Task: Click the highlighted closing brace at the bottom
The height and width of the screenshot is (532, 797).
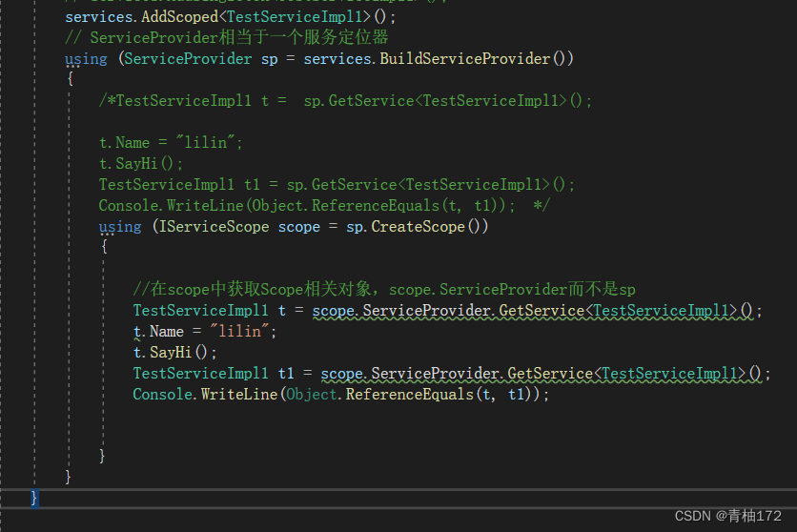Action: coord(34,498)
